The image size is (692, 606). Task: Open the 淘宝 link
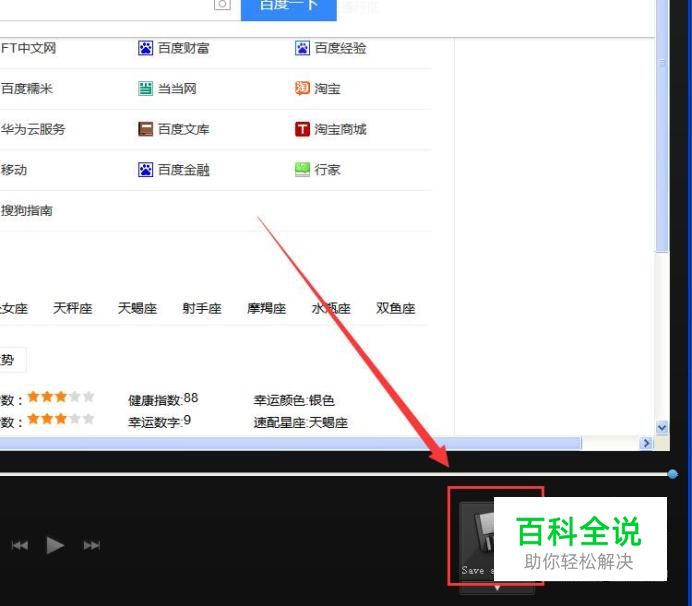tap(327, 88)
